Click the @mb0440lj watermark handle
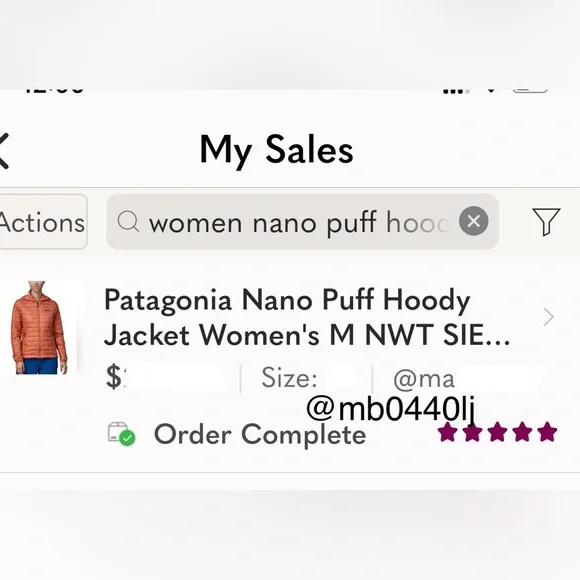Image resolution: width=580 pixels, height=580 pixels. (391, 409)
